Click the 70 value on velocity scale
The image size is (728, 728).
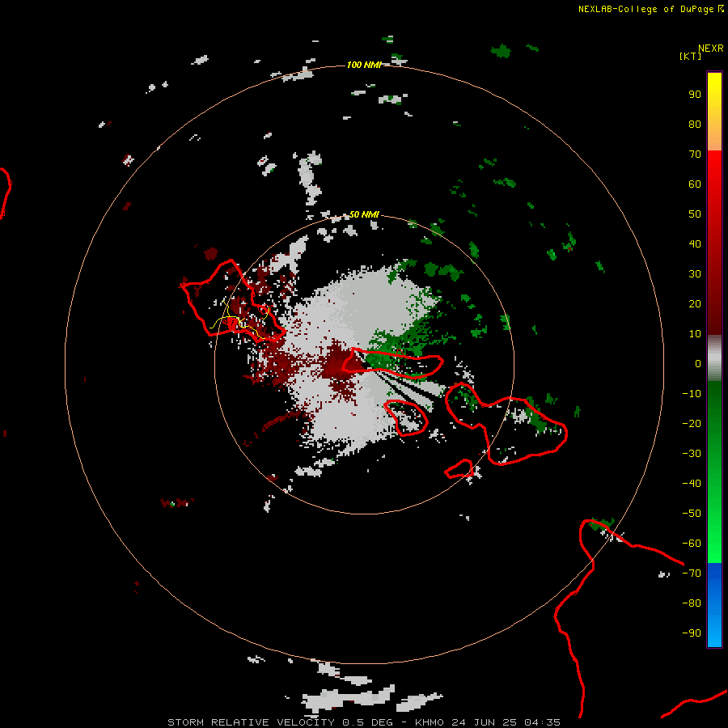pos(695,154)
